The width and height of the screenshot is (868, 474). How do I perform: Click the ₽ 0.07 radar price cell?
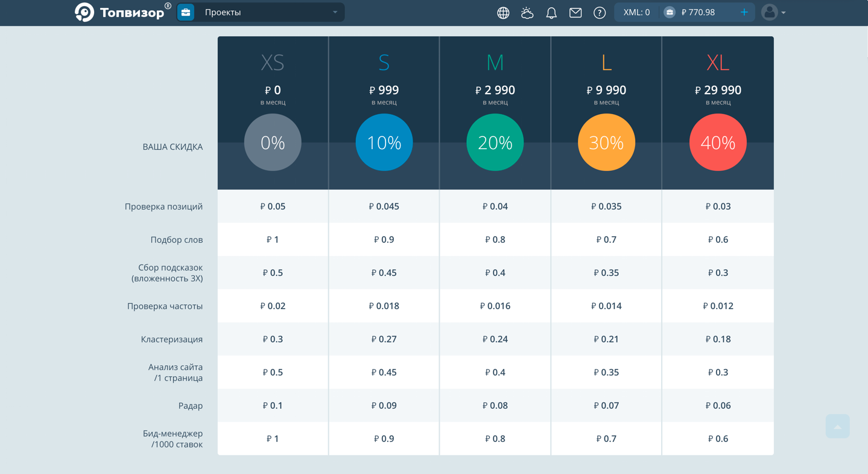click(x=606, y=406)
